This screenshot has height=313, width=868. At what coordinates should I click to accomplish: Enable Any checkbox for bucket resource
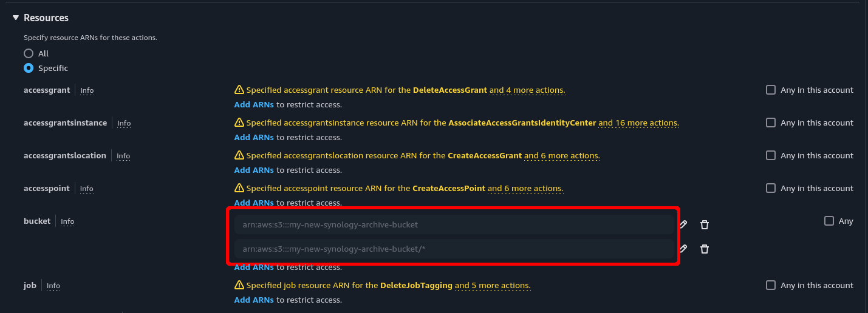coord(829,221)
